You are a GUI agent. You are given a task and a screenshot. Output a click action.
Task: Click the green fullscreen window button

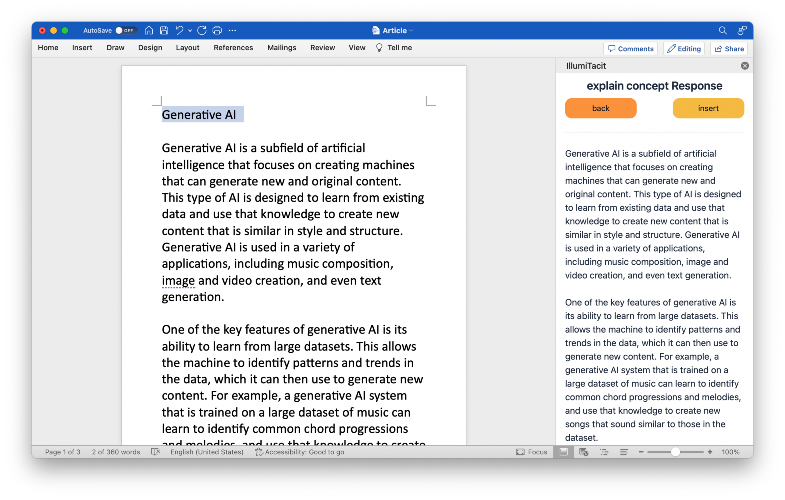[65, 31]
